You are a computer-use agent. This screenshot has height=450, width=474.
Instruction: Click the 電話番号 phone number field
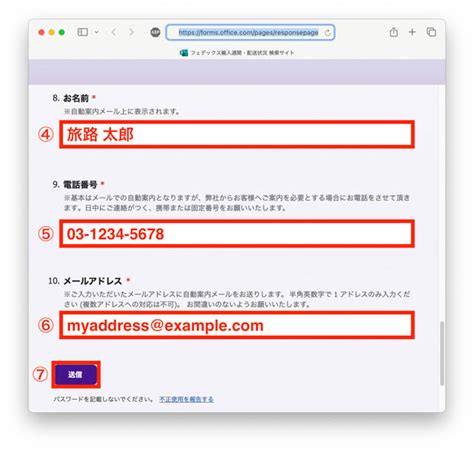(237, 234)
